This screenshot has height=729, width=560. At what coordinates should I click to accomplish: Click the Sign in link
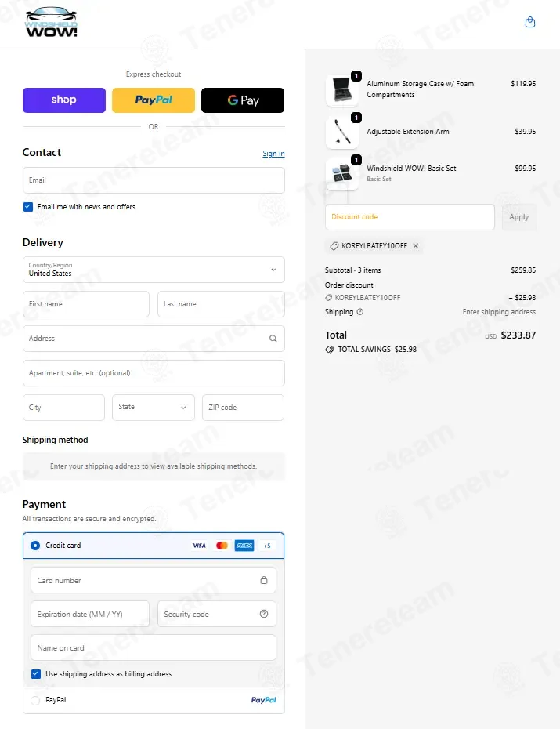[273, 154]
